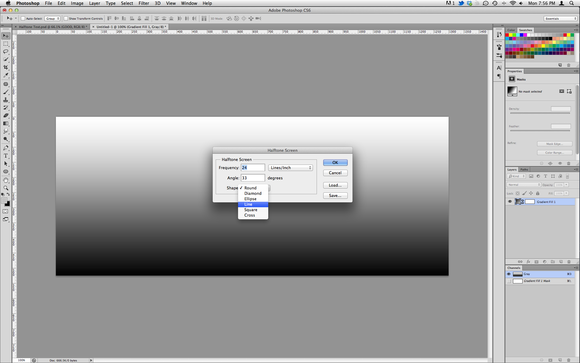Open the Essentials workspace dropdown

560,19
